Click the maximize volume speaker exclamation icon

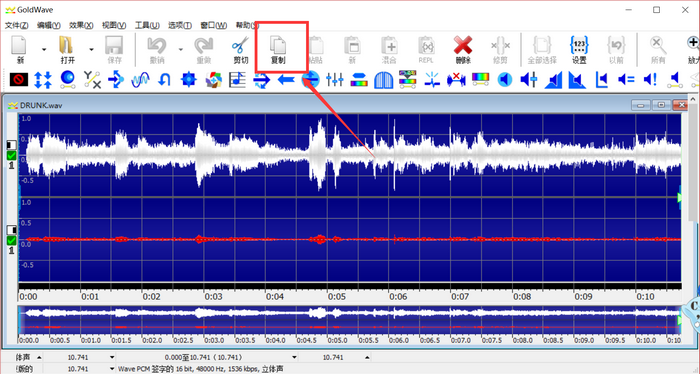click(650, 80)
